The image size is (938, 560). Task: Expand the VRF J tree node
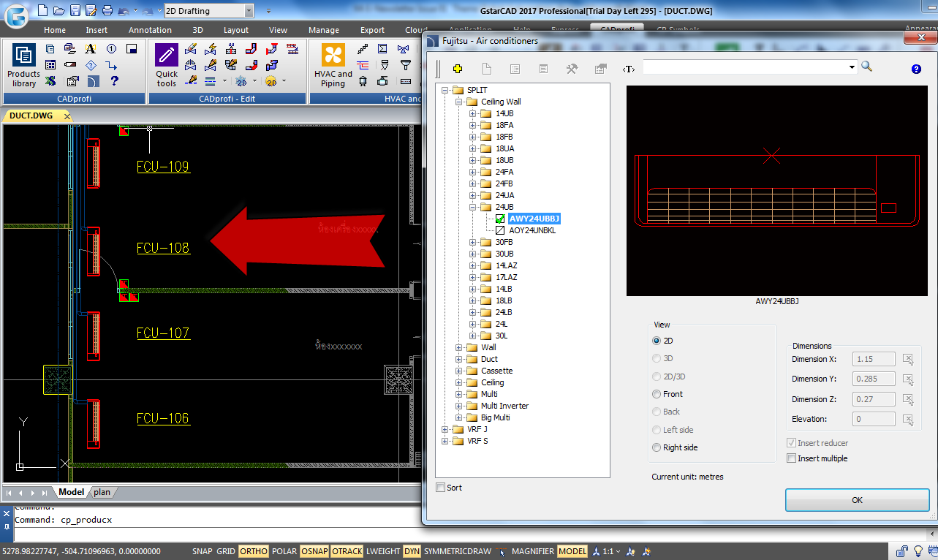[x=445, y=429]
